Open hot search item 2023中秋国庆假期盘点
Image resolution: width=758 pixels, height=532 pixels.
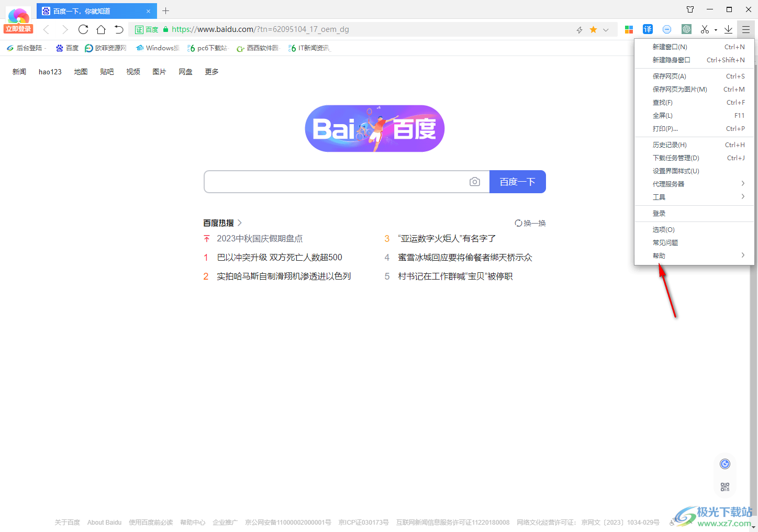(x=260, y=239)
